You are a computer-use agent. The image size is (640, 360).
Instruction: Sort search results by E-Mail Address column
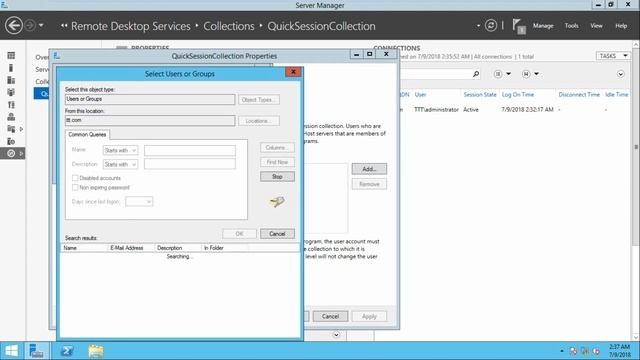pyautogui.click(x=131, y=248)
